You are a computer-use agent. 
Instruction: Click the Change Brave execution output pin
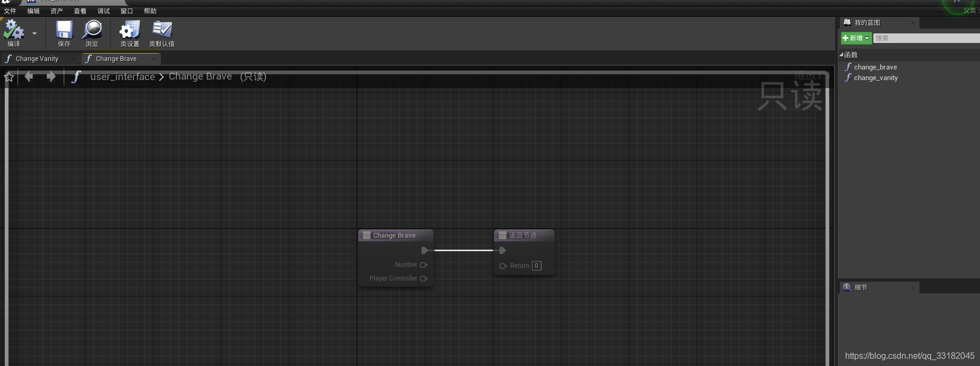(x=425, y=250)
